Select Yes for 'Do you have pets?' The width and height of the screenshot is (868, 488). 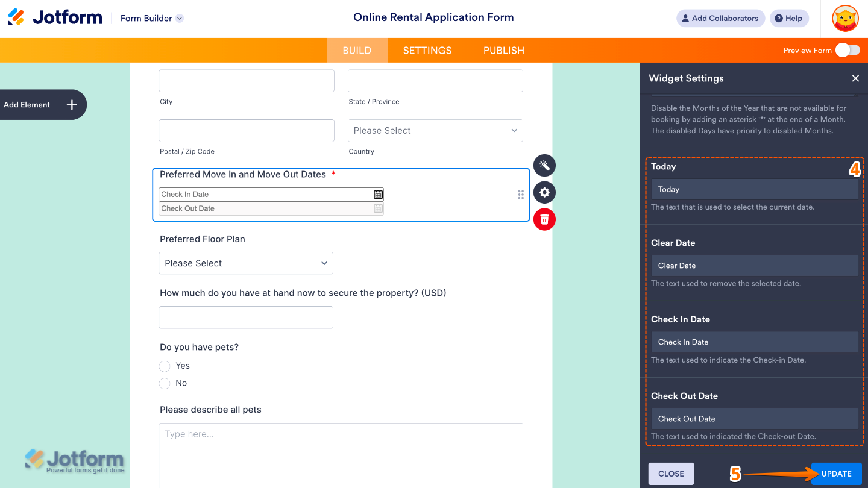coord(165,366)
